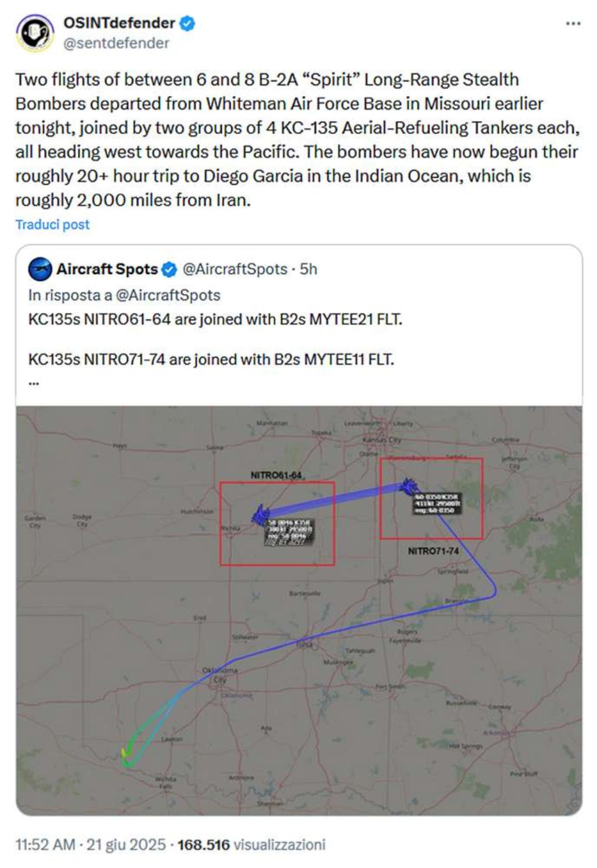Open the Aircraft Spots display name

click(x=107, y=269)
